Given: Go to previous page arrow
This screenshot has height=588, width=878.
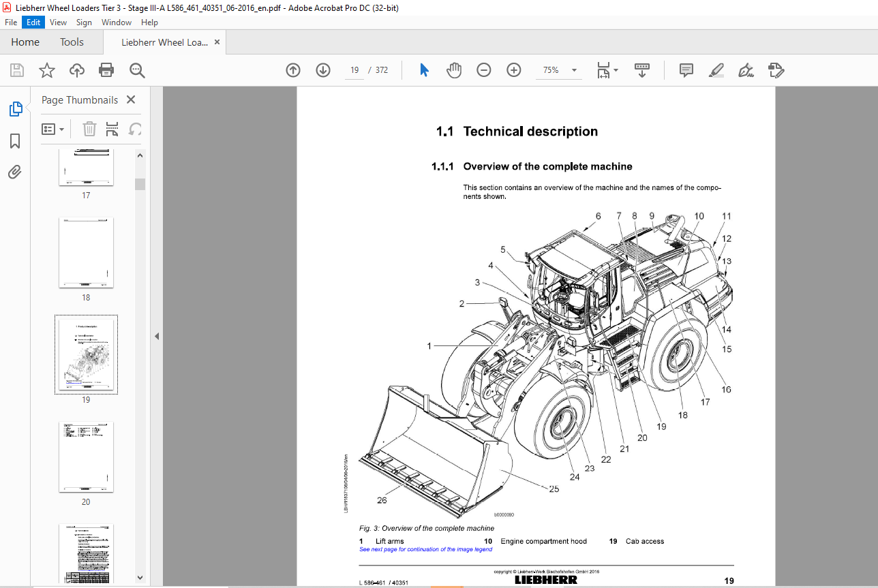Looking at the screenshot, I should pos(293,70).
